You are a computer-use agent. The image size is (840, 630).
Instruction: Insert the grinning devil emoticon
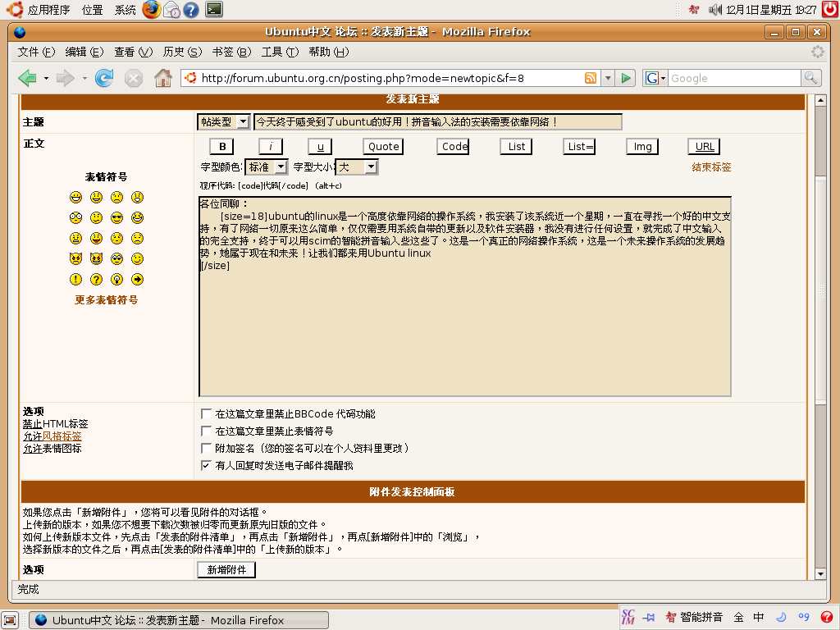[97, 258]
